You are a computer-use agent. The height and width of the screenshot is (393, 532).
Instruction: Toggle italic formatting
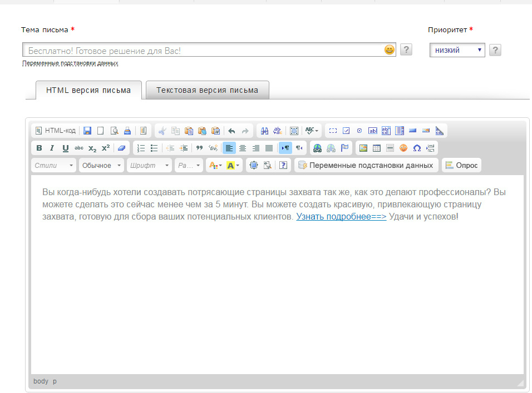point(52,148)
